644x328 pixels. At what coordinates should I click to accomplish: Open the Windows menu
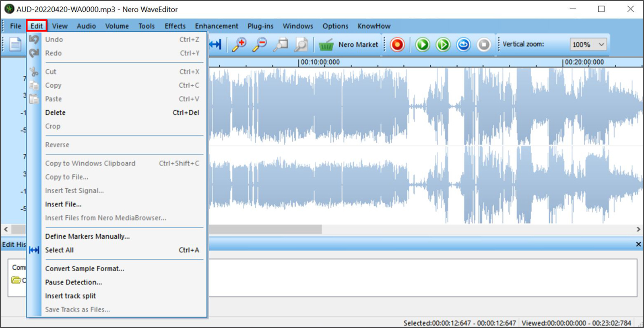click(x=298, y=26)
